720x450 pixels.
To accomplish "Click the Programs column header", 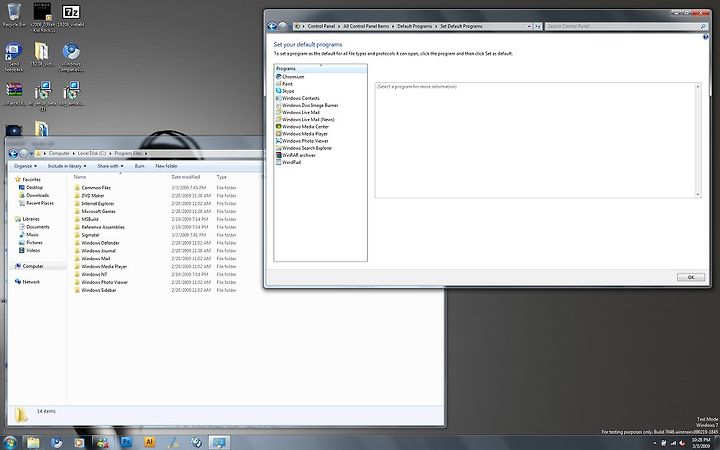I will pyautogui.click(x=321, y=69).
